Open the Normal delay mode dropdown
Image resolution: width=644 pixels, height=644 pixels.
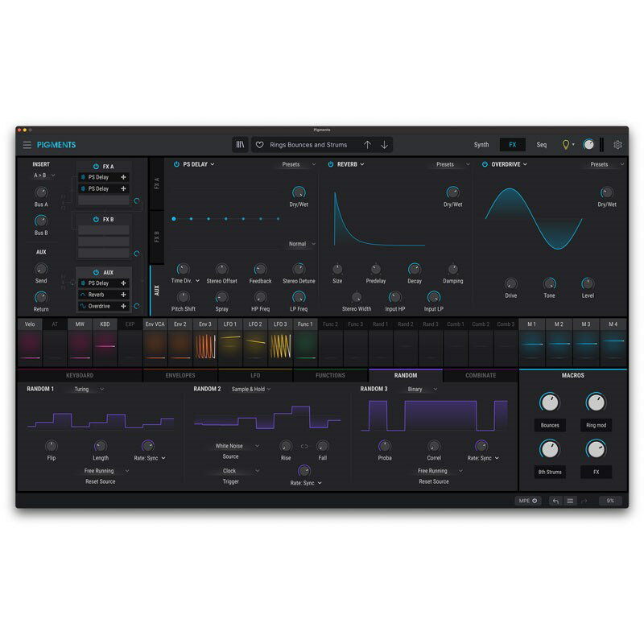(x=302, y=244)
